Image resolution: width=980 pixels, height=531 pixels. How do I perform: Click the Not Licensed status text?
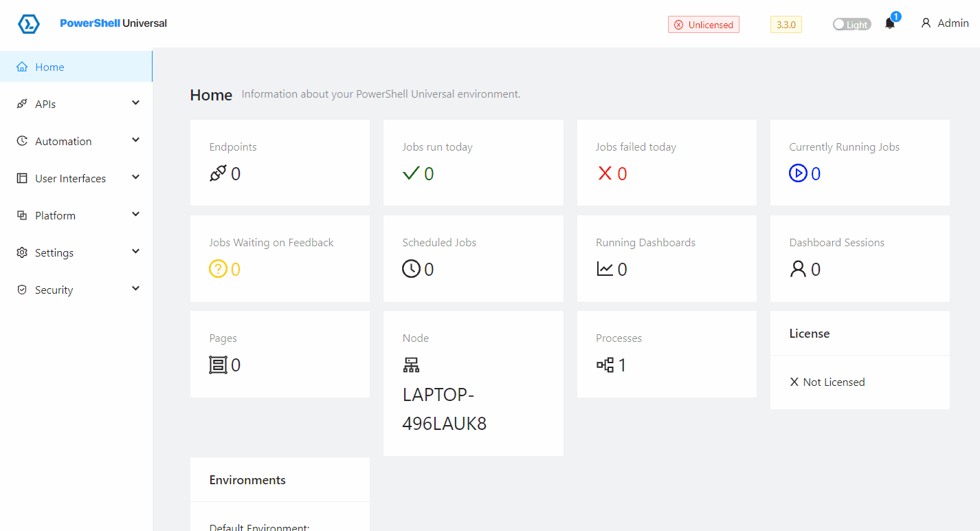pyautogui.click(x=834, y=382)
